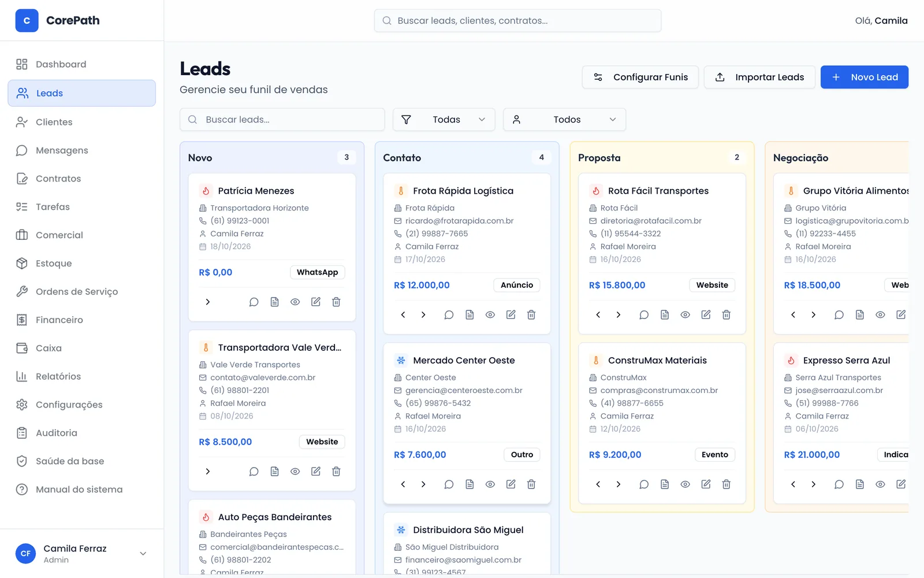The width and height of the screenshot is (924, 578).
Task: Open the Relatórios sidebar item
Action: (81, 376)
